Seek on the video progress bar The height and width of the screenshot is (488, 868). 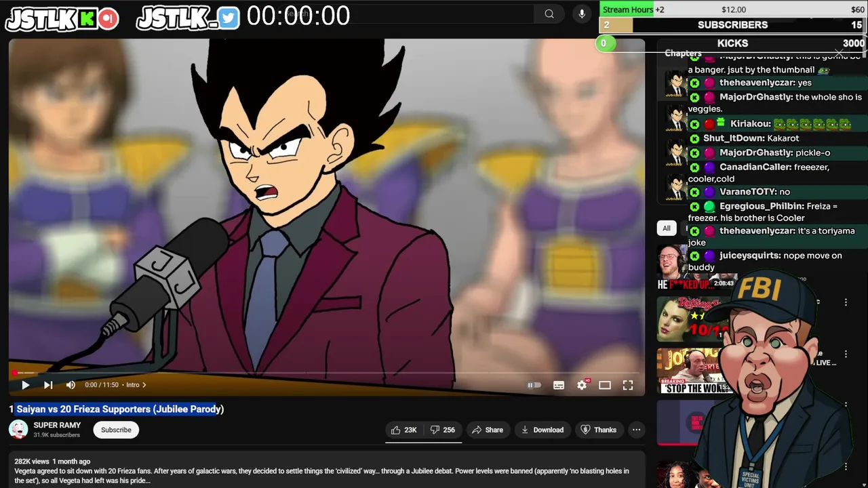[326, 373]
